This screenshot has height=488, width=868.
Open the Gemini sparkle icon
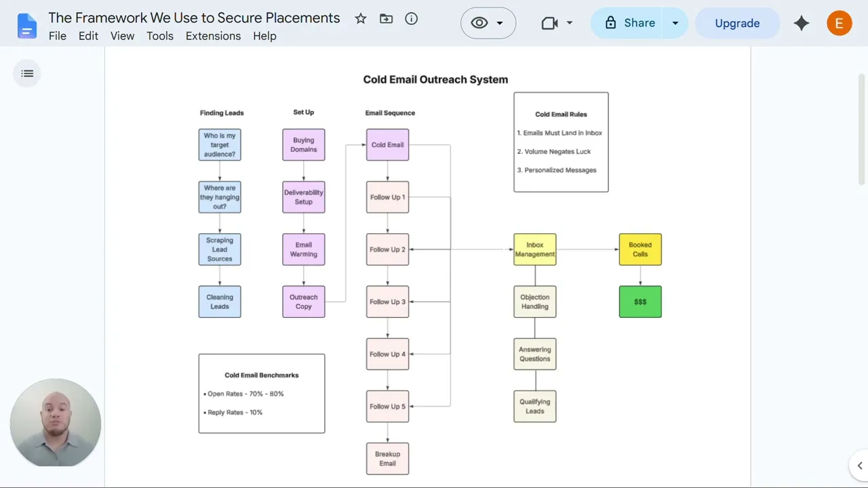click(802, 23)
